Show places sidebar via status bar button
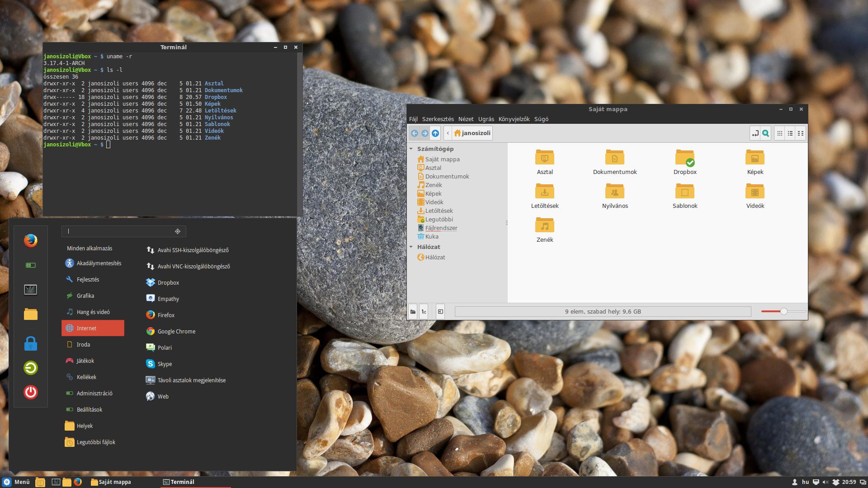The image size is (868, 488). 413,311
